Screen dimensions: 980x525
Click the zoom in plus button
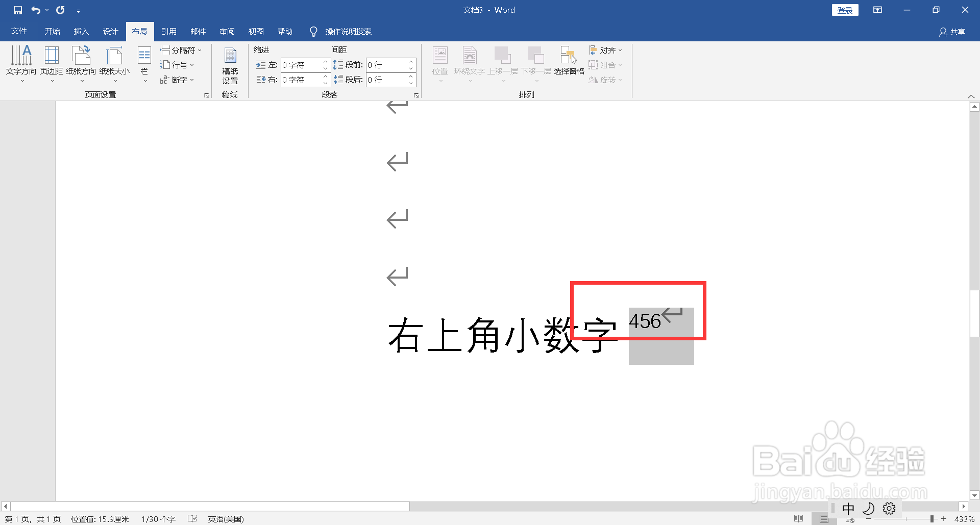[943, 519]
